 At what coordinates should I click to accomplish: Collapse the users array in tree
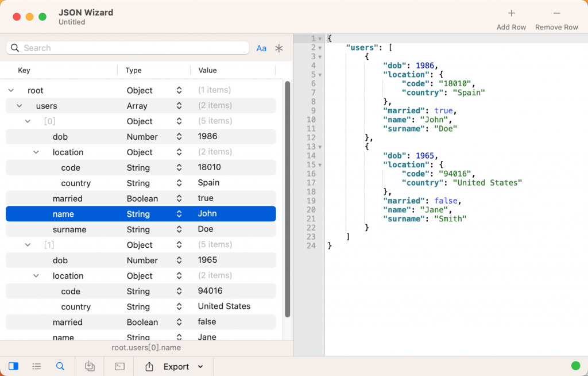[19, 106]
